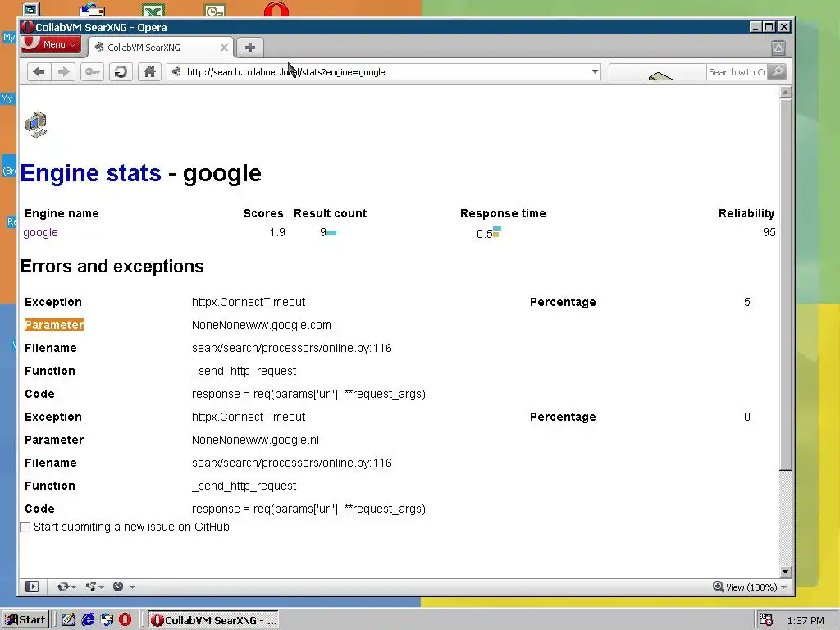
Task: Click the third quick launch icon
Action: pyautogui.click(x=107, y=620)
